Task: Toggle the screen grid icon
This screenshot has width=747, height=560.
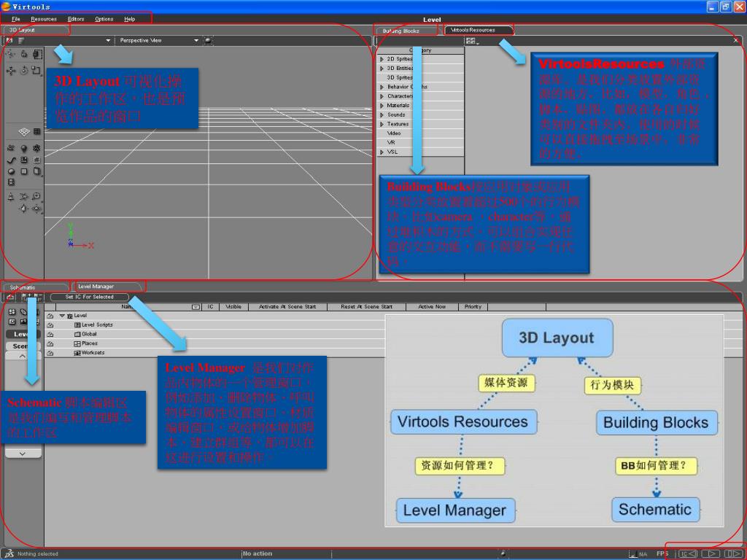Action: coord(36,131)
